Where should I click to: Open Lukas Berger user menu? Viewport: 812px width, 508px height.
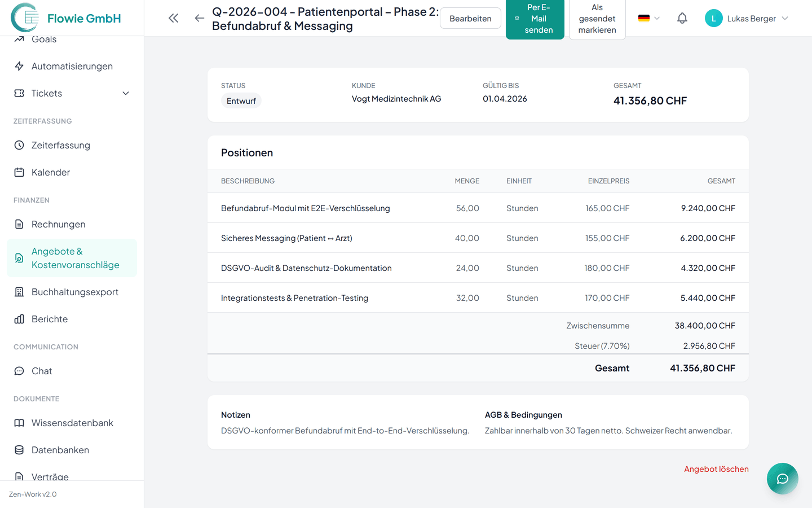746,18
